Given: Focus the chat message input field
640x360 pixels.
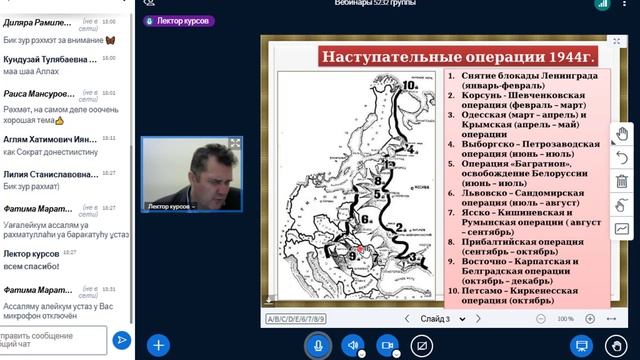Looking at the screenshot, I should point(53,340).
